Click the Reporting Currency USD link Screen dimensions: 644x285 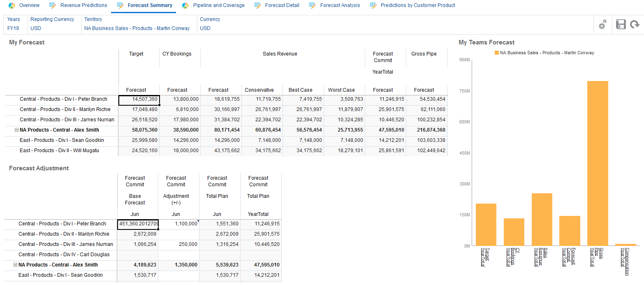[x=36, y=28]
